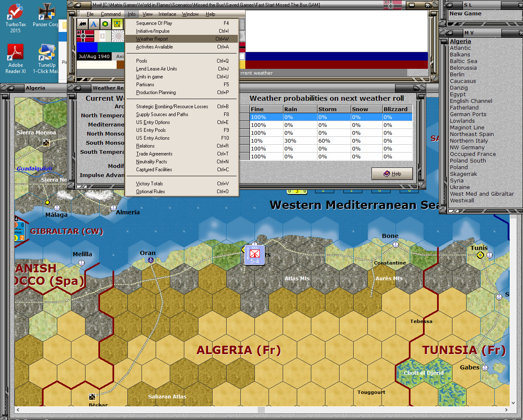The height and width of the screenshot is (420, 523).
Task: Open the Interface menu
Action: [167, 14]
